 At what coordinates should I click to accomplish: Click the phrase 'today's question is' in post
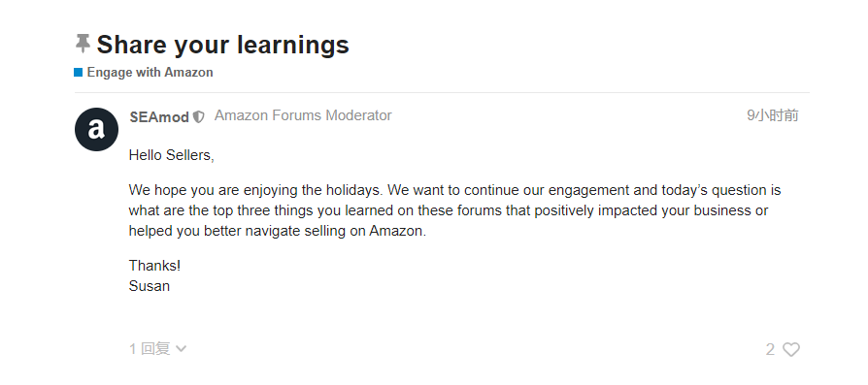pyautogui.click(x=721, y=191)
